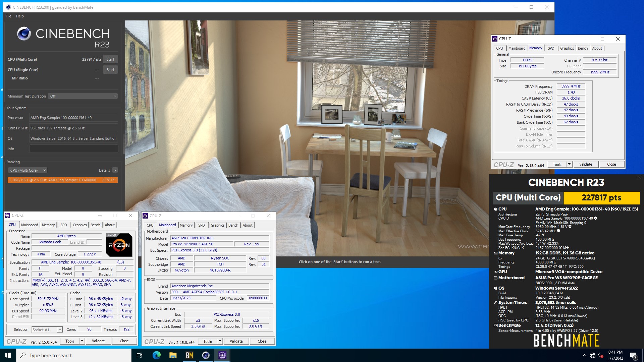Click the network globe tray icon
Screen dimensions: 644x362
pos(592,356)
